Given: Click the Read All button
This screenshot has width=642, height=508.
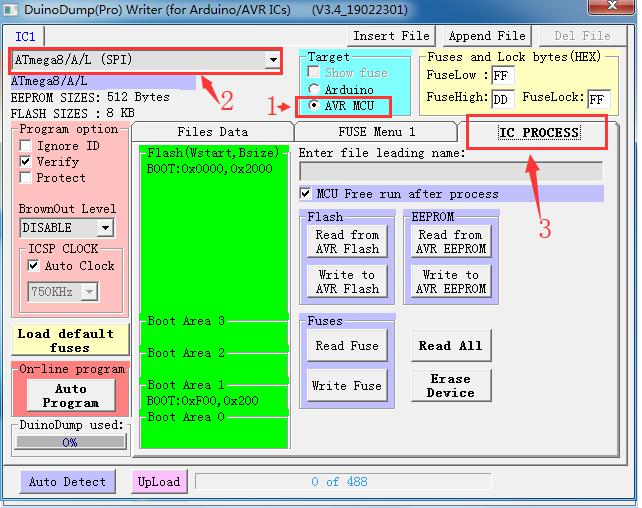Looking at the screenshot, I should click(x=451, y=346).
